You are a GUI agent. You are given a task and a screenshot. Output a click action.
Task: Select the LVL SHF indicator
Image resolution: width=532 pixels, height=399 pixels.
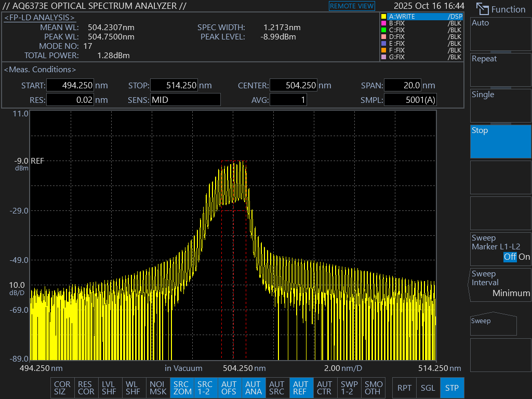(x=109, y=388)
